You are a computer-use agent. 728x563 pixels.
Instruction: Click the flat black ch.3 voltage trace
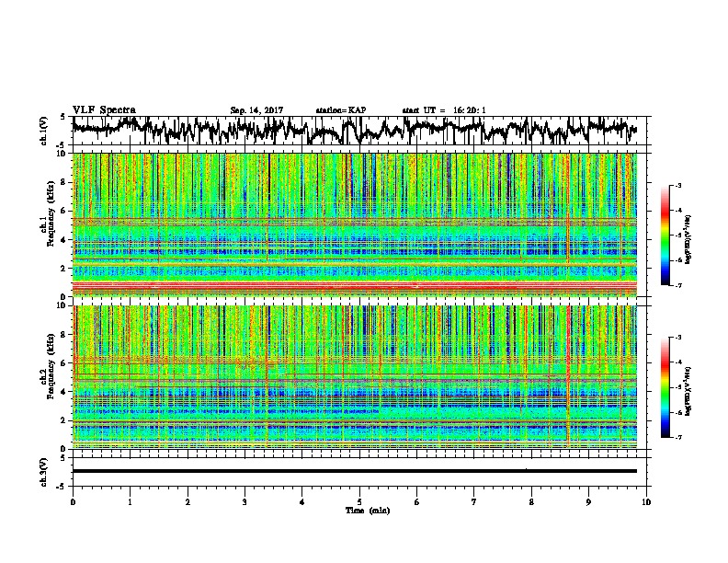355,471
